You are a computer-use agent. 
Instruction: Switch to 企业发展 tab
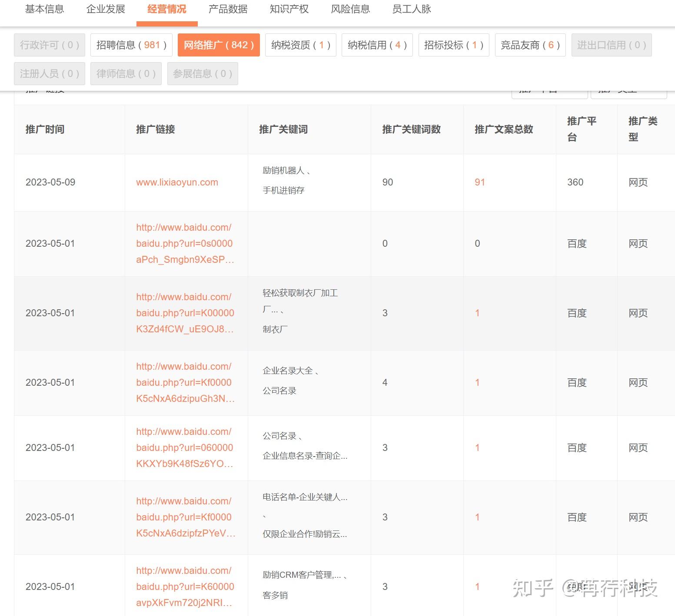click(106, 9)
